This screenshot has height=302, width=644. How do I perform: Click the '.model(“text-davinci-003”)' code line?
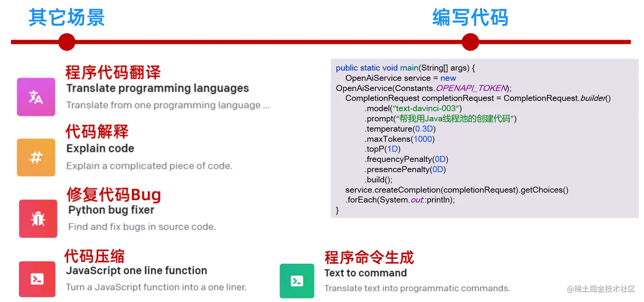click(x=413, y=109)
